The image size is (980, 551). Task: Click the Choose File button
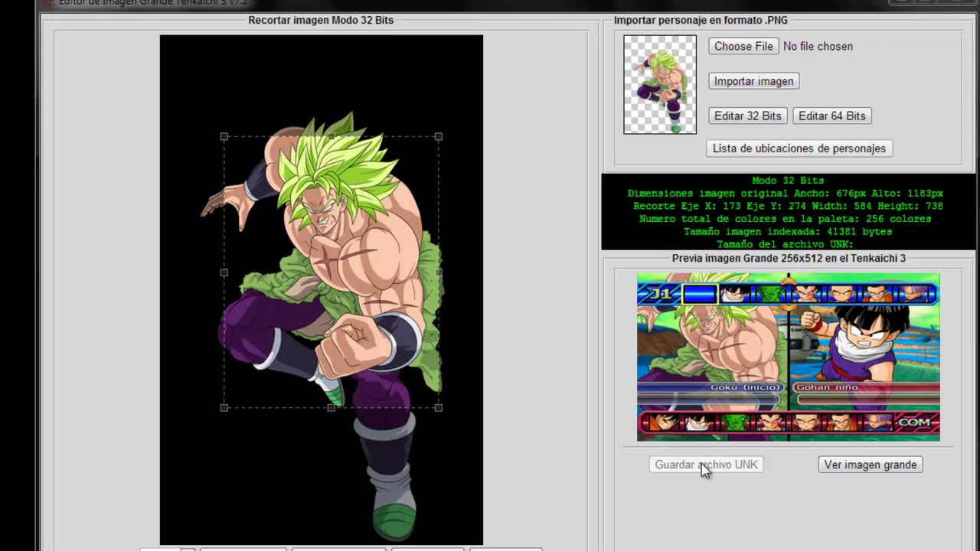743,46
